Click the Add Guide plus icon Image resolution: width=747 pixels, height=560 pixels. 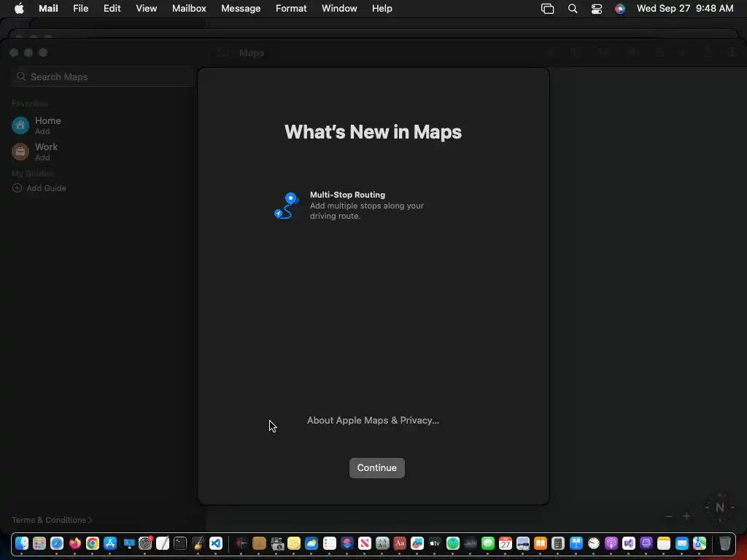(x=17, y=187)
